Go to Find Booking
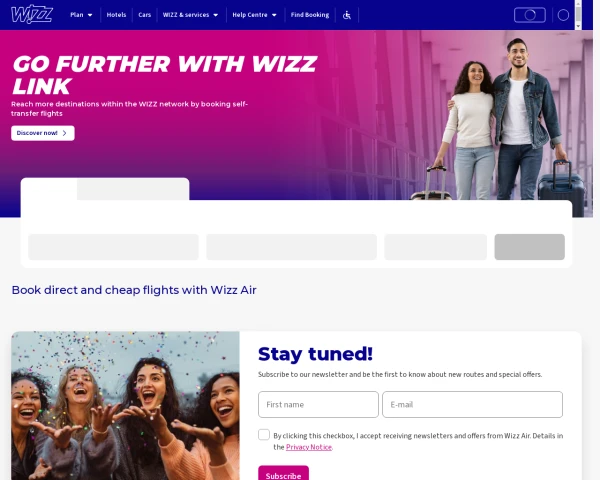Image resolution: width=600 pixels, height=480 pixels. (310, 15)
